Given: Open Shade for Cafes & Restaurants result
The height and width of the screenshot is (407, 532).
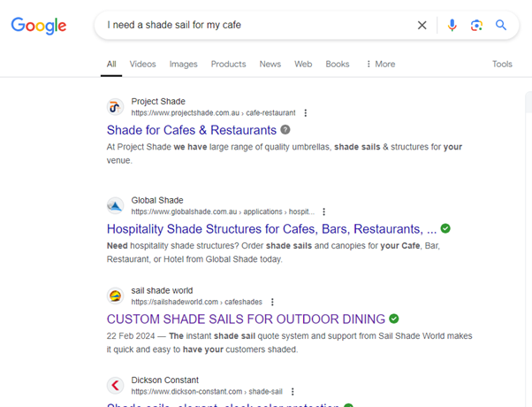Looking at the screenshot, I should pyautogui.click(x=192, y=130).
